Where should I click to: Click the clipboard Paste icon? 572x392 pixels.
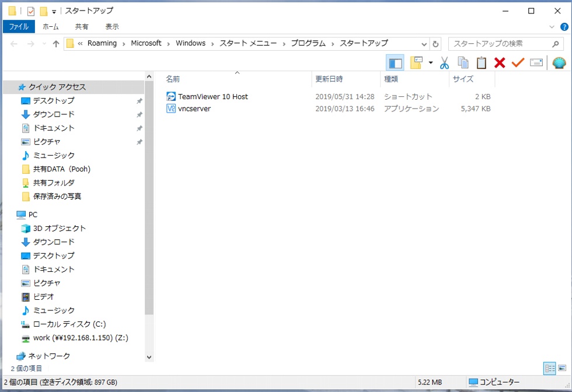point(481,62)
